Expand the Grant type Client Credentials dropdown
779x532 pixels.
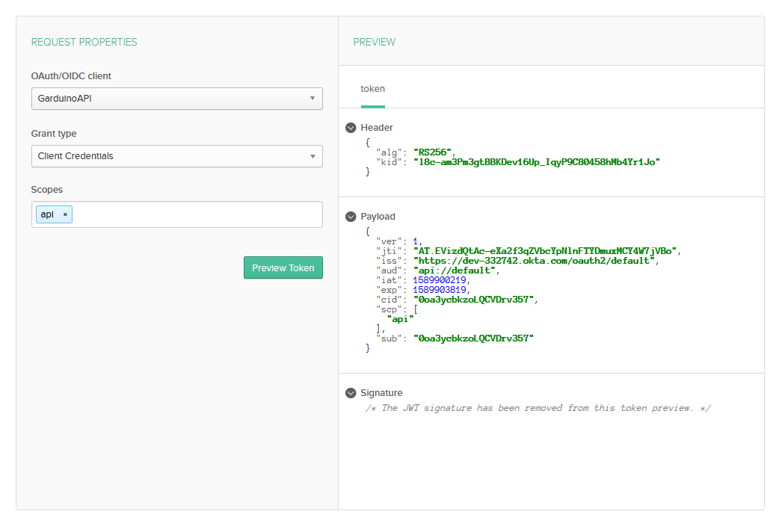coord(176,156)
